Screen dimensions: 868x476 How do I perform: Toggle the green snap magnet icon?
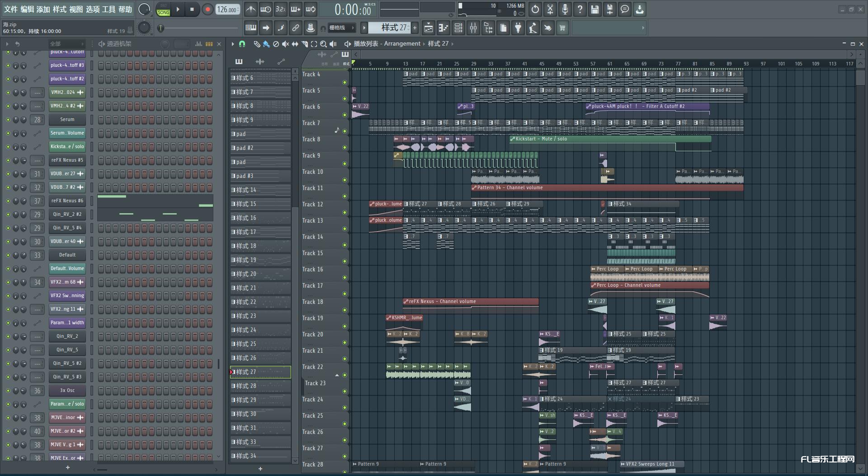pos(242,44)
